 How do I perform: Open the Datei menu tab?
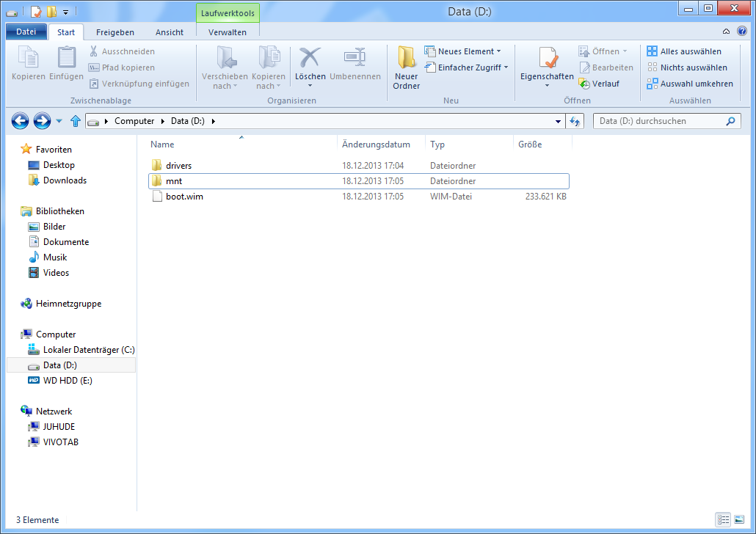(26, 32)
